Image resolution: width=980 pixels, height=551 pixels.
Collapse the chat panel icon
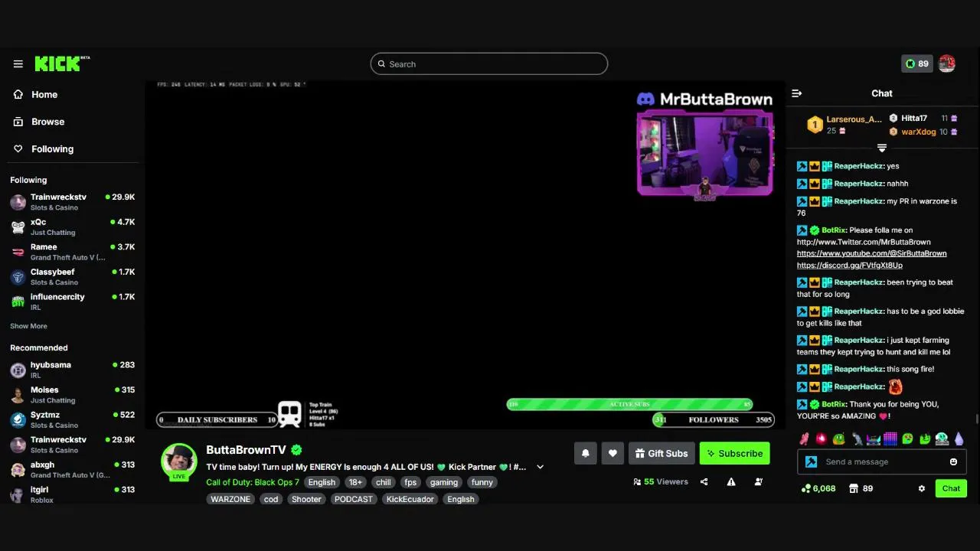[x=797, y=93]
